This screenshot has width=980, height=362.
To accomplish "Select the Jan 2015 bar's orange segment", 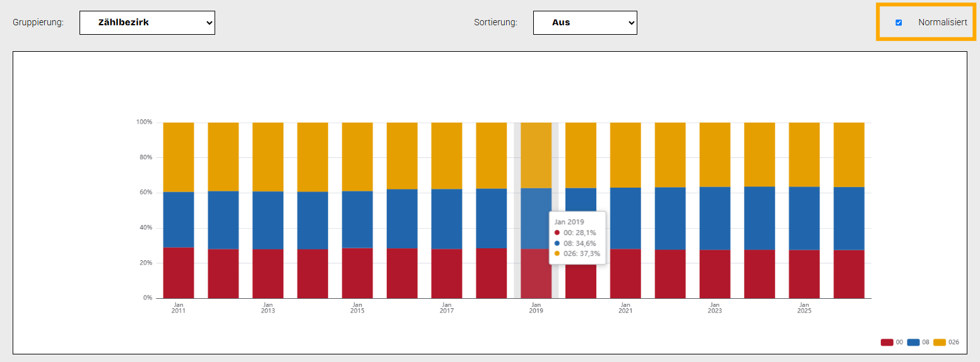I will 357,157.
